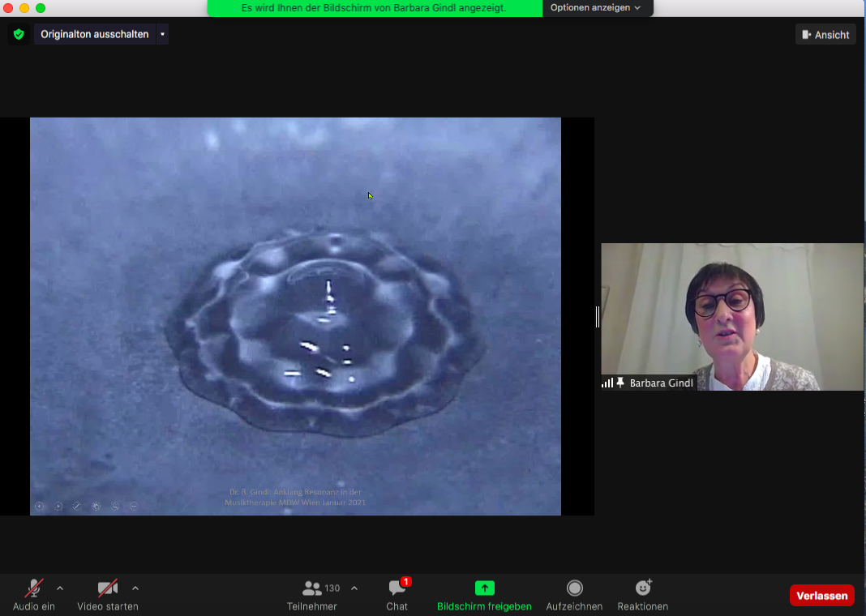The image size is (866, 616).
Task: Click the pin icon beside Barbara Gindl
Action: click(620, 383)
